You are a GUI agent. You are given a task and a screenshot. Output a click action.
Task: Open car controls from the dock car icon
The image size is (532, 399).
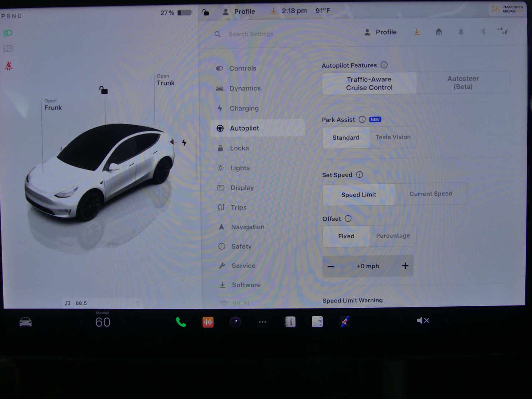pyautogui.click(x=25, y=322)
